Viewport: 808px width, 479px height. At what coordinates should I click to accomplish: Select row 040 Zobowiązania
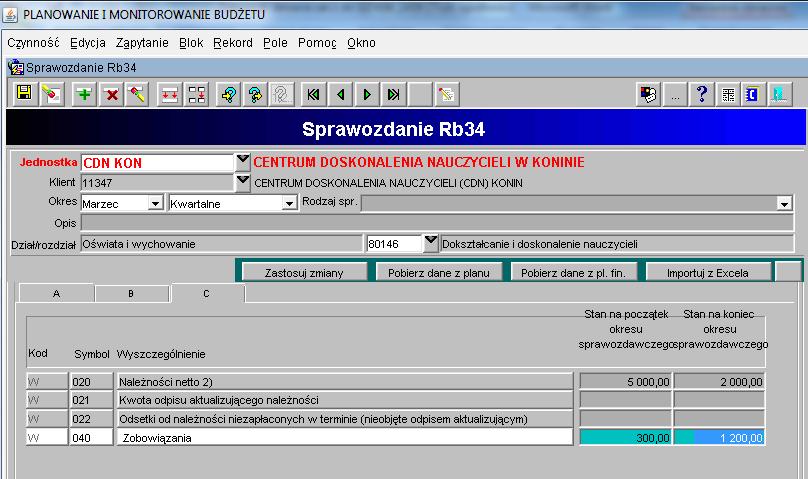point(345,438)
